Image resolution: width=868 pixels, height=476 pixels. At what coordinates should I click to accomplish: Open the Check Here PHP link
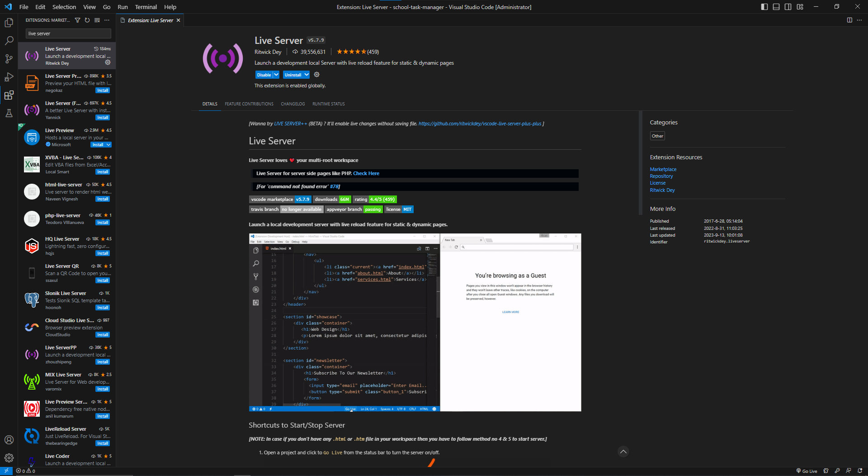366,173
